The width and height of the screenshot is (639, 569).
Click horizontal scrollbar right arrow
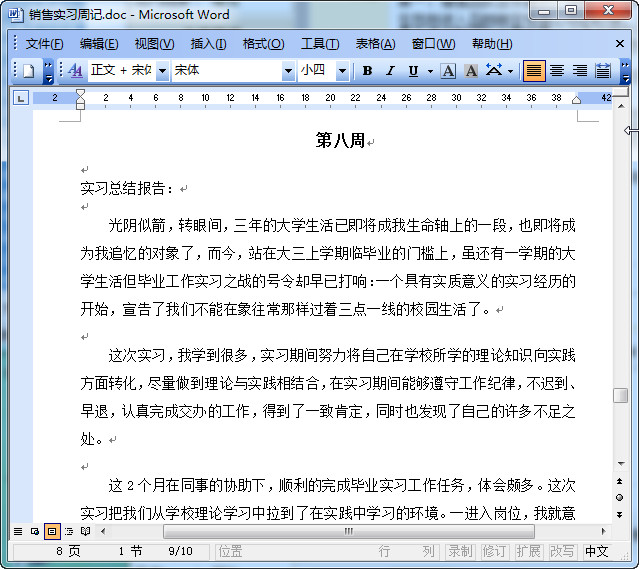tap(604, 531)
